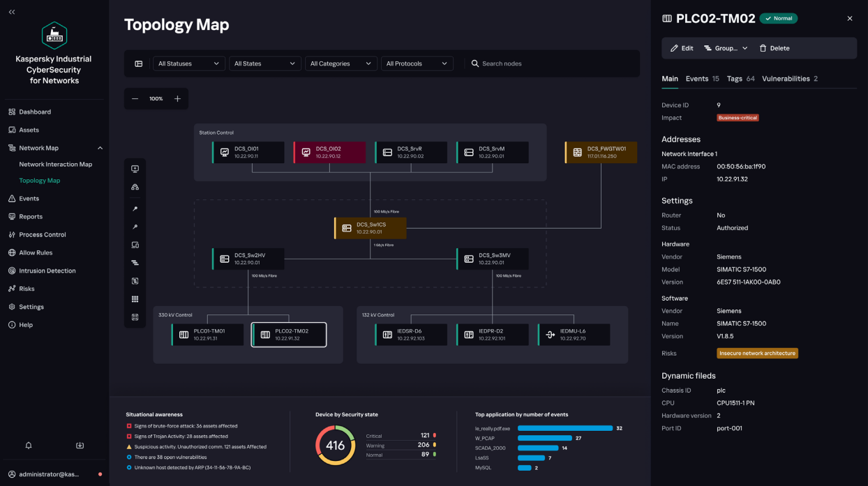This screenshot has width=868, height=486.
Task: Click the 'Signs of brute-force attack' alert
Action: pos(182,426)
